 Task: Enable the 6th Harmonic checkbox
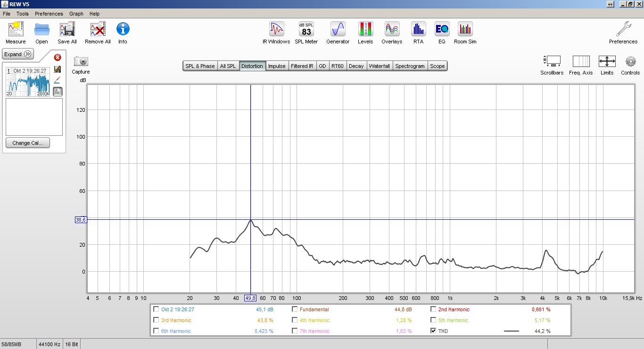coord(156,331)
